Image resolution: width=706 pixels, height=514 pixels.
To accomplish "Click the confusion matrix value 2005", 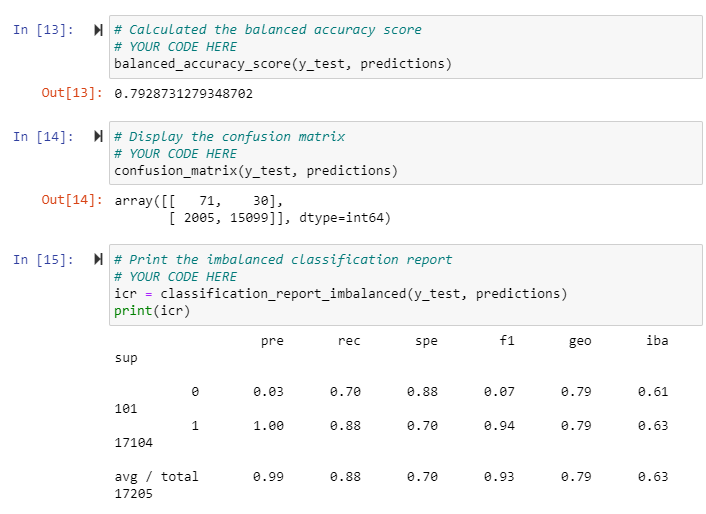I will (199, 218).
